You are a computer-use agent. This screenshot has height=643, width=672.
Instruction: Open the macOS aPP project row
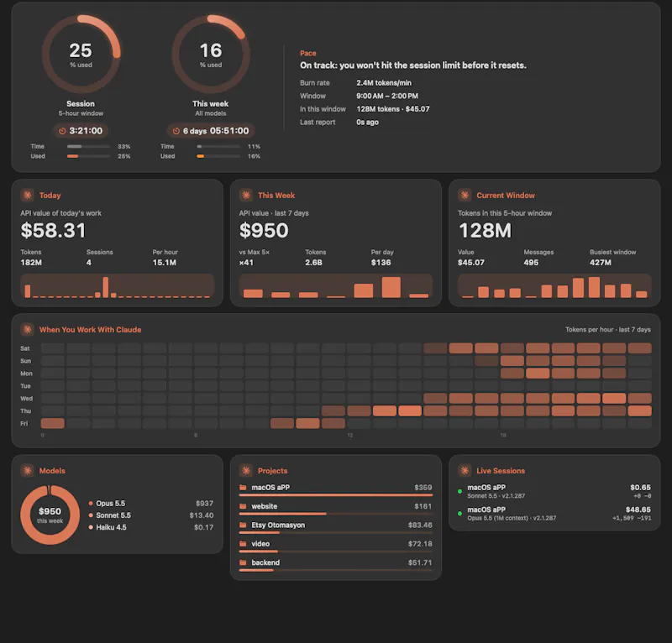point(335,490)
